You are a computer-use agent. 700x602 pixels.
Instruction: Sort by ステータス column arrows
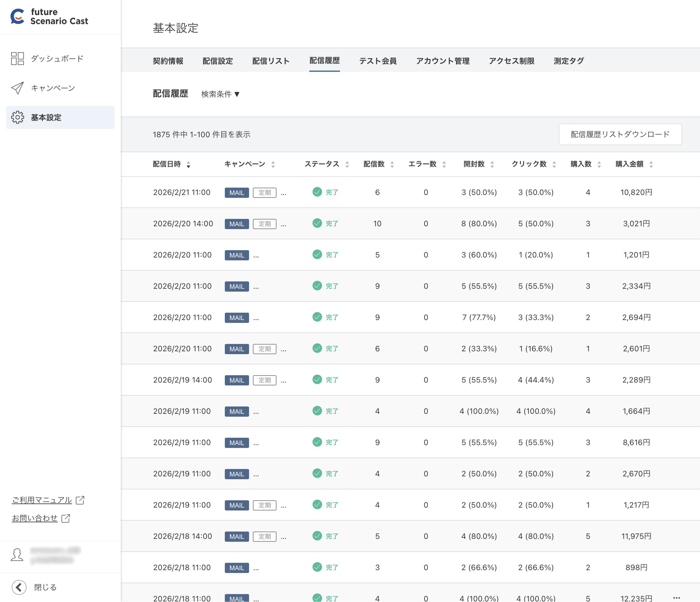coord(347,164)
